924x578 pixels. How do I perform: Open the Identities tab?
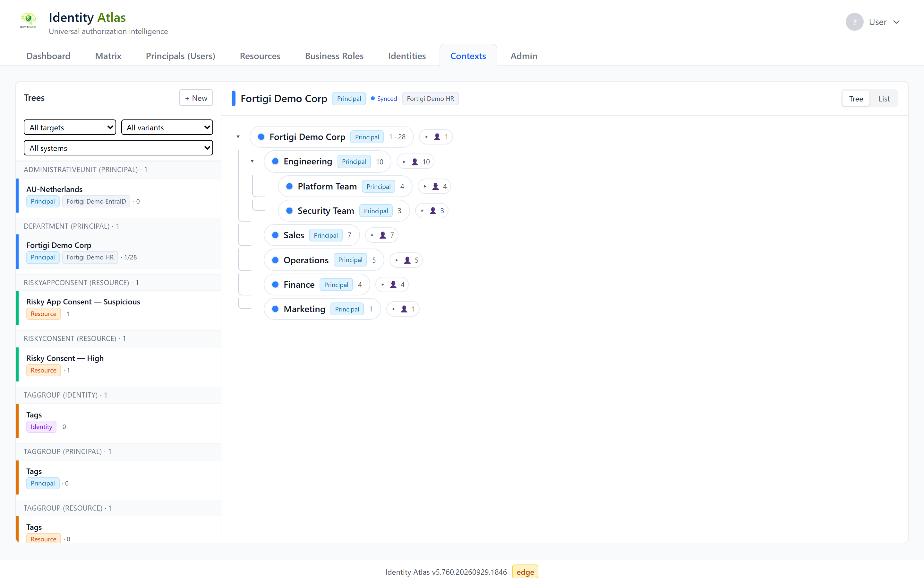click(x=406, y=56)
